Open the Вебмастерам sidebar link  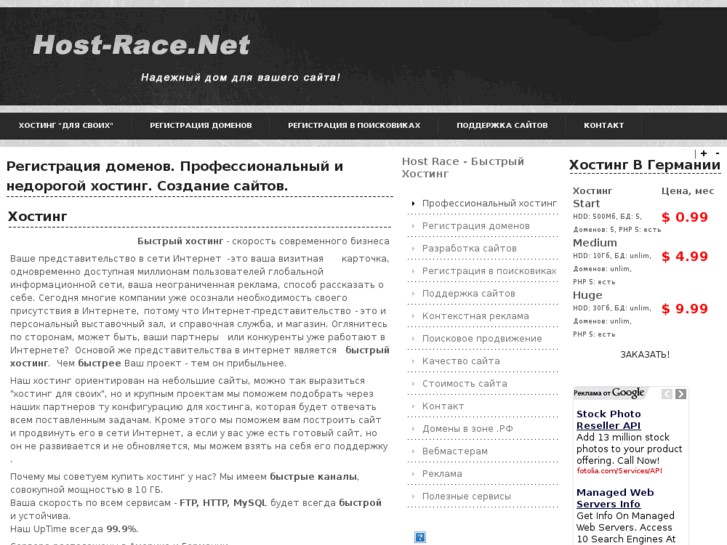[455, 451]
